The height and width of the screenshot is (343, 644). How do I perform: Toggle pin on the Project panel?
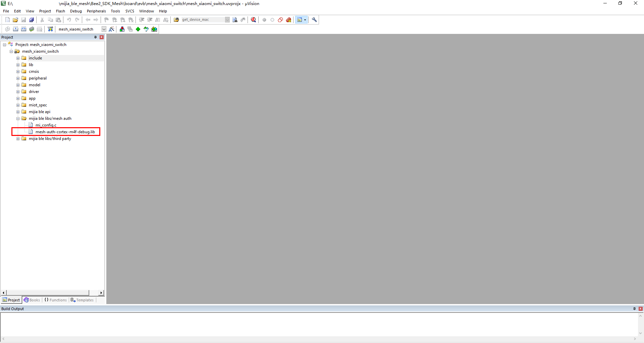click(x=95, y=37)
